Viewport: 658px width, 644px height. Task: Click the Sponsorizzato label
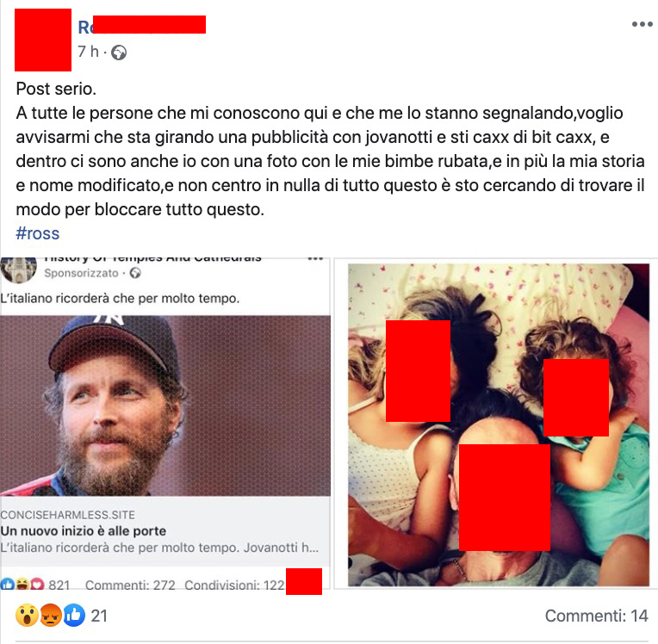coord(82,273)
